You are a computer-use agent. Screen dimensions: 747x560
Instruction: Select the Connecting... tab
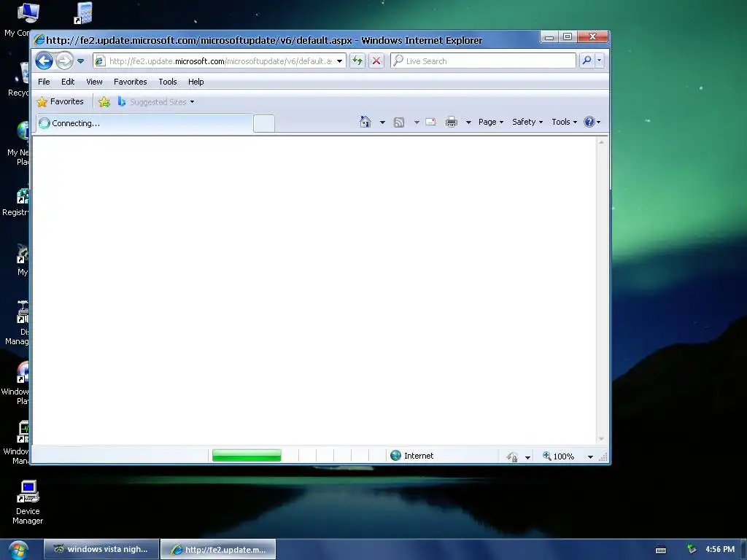point(144,122)
